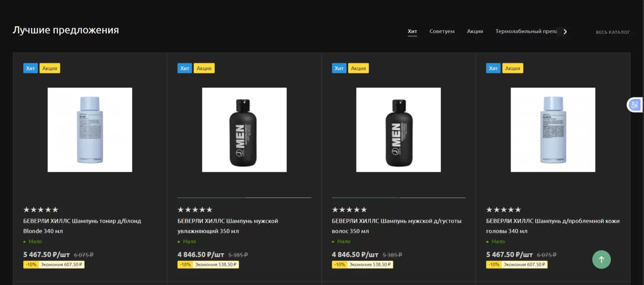The image size is (644, 285).
Task: Open the Хит tab
Action: 412,31
